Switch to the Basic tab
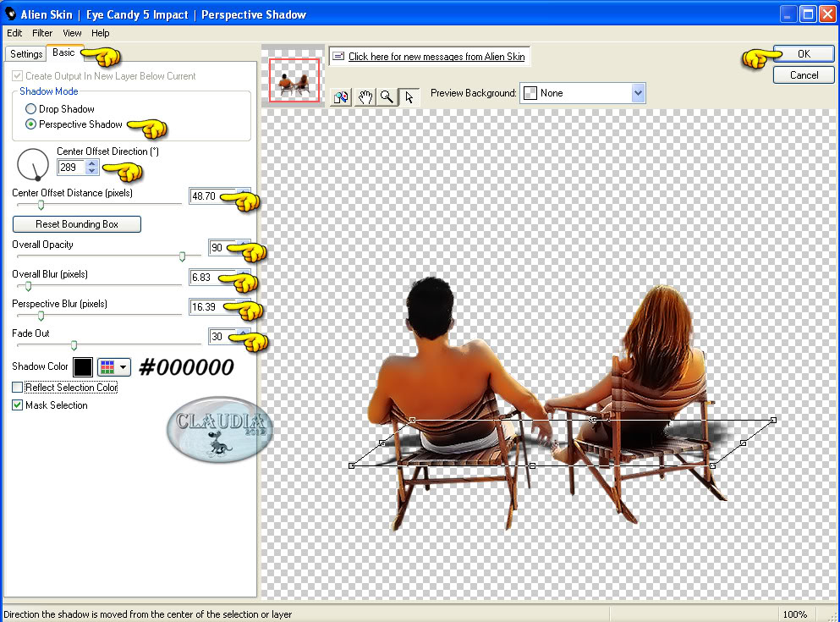 pyautogui.click(x=63, y=52)
